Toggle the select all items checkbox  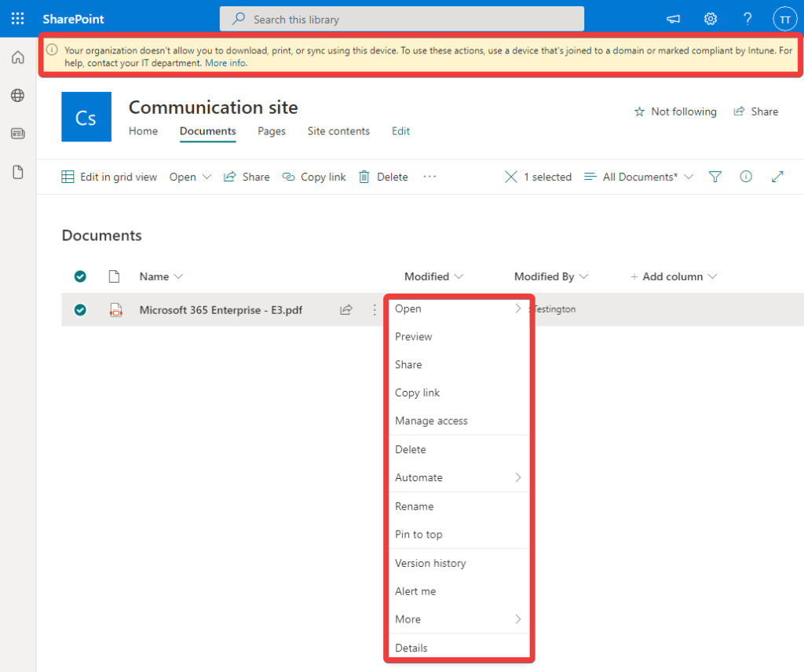(80, 277)
